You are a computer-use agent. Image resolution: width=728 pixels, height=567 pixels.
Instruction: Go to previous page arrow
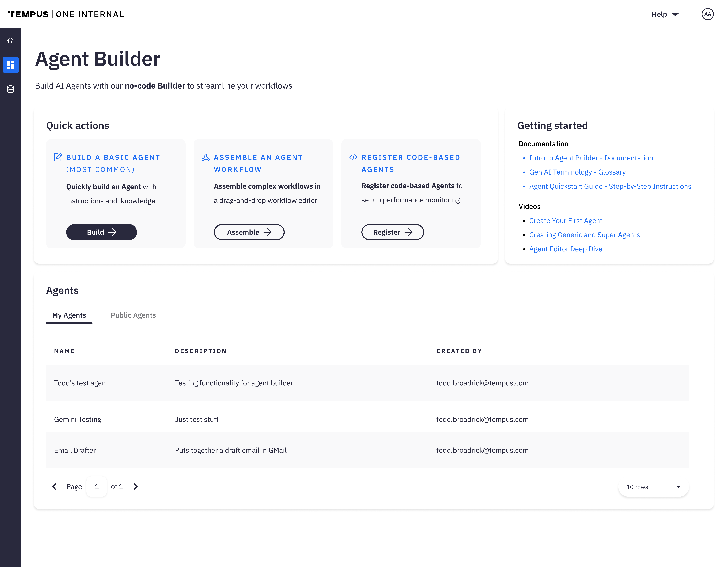pos(54,487)
